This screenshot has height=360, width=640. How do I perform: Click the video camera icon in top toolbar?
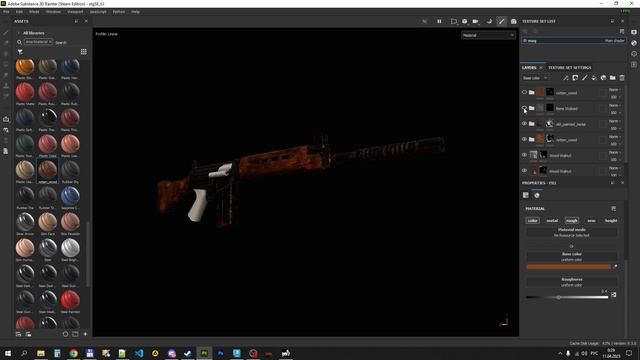click(476, 21)
